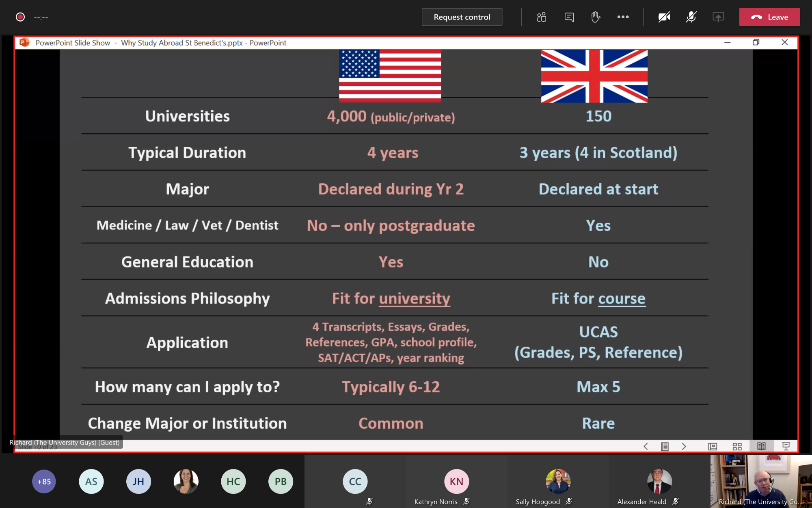Switch to Normal view in PowerPoint
Screen dimensions: 812x508
pos(713,446)
